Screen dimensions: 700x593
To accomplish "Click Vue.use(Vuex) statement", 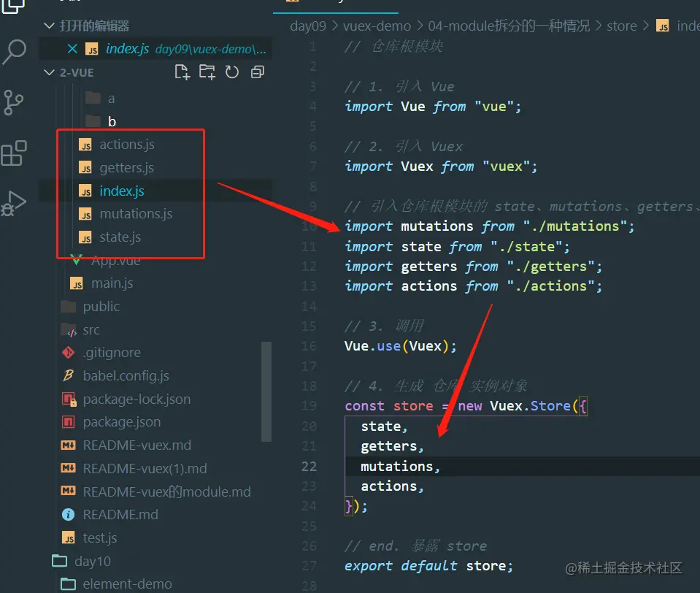I will [400, 346].
